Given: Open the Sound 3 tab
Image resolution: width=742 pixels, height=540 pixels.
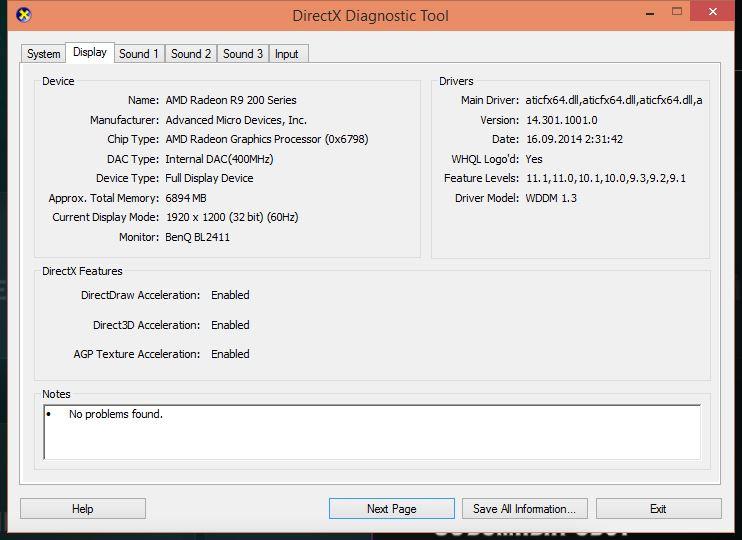Looking at the screenshot, I should coord(243,54).
